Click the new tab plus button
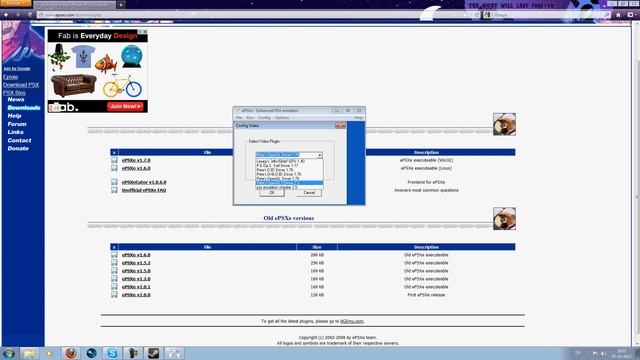640x360 pixels. coord(121,5)
